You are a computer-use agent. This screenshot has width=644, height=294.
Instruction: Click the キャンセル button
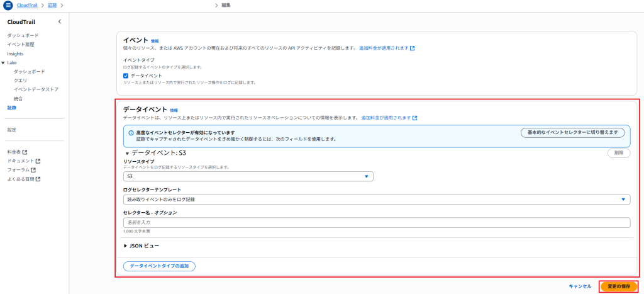click(580, 286)
